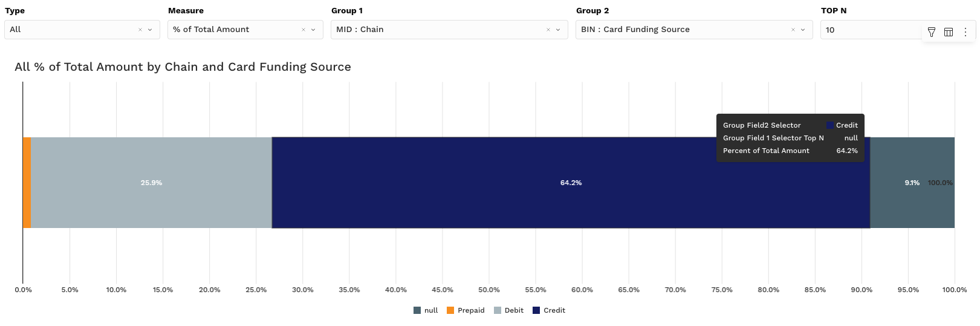Clear the Type selection with its X icon
Viewport: 980px width, 326px height.
[x=140, y=30]
